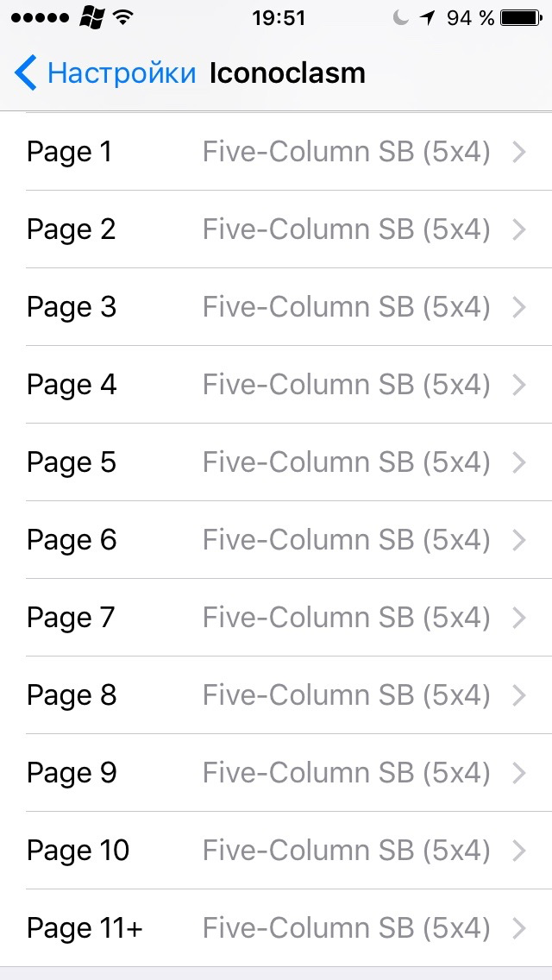Open Page 11+ layout setting
The width and height of the screenshot is (552, 980).
(x=276, y=928)
